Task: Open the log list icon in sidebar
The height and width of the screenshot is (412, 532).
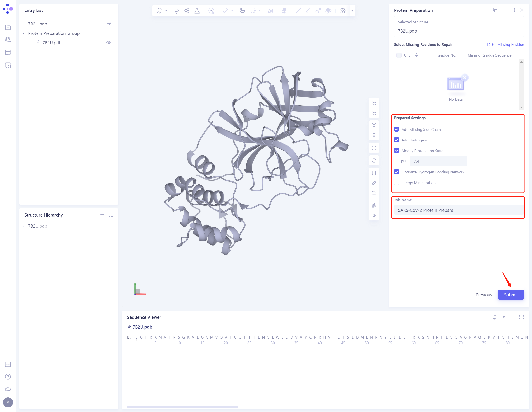Action: (8, 364)
